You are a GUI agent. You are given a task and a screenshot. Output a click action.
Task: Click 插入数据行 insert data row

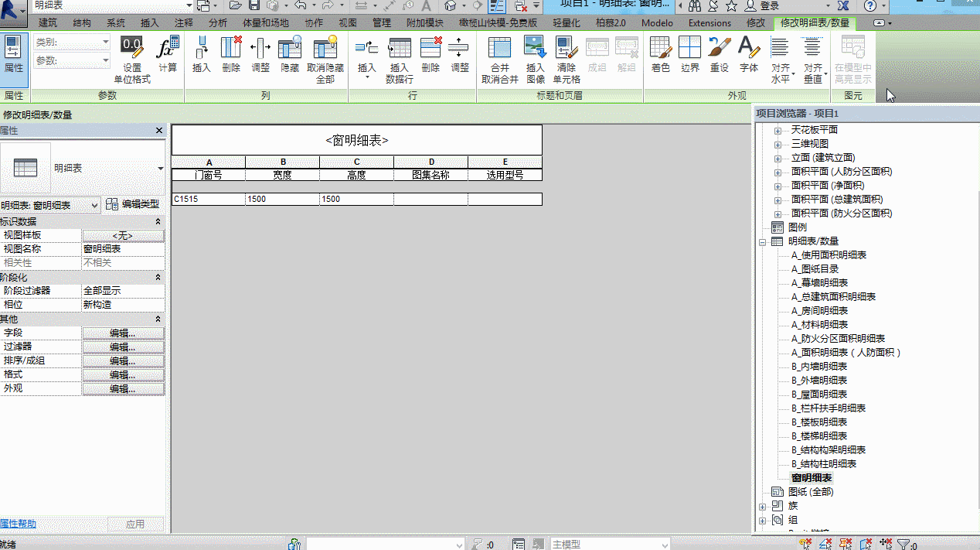(400, 60)
